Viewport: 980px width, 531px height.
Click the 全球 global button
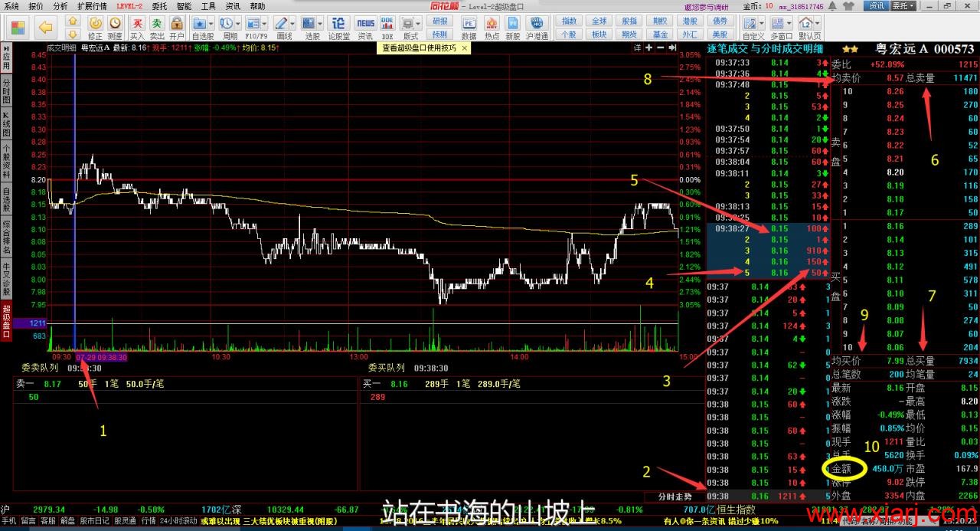(599, 21)
